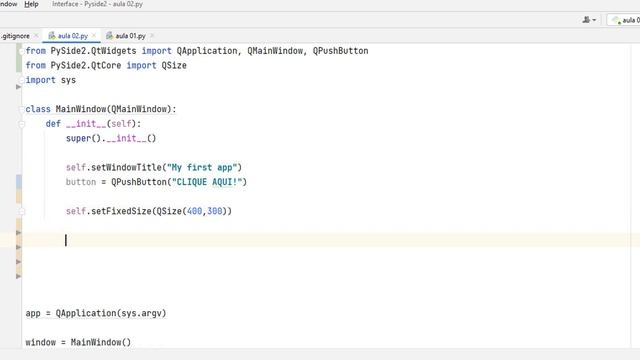Click the "My first app" string

202,167
